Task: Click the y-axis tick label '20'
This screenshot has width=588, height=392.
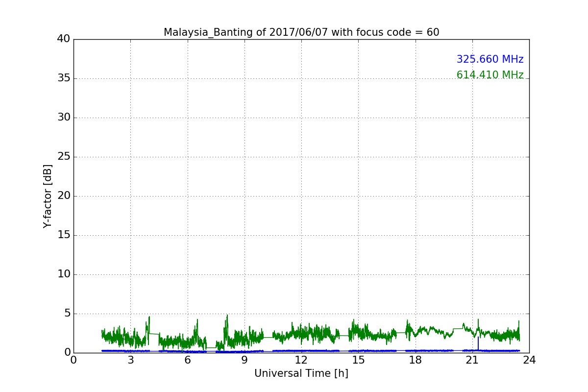Action: 64,196
